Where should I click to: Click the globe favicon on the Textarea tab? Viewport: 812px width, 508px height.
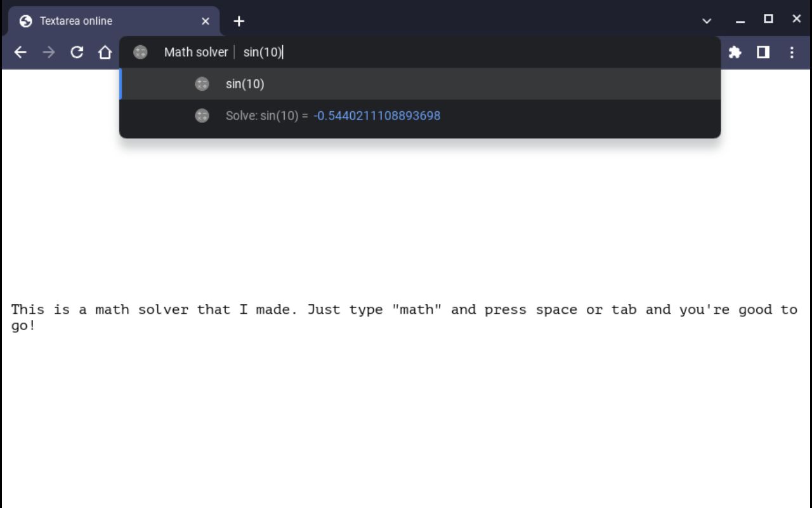pyautogui.click(x=25, y=20)
